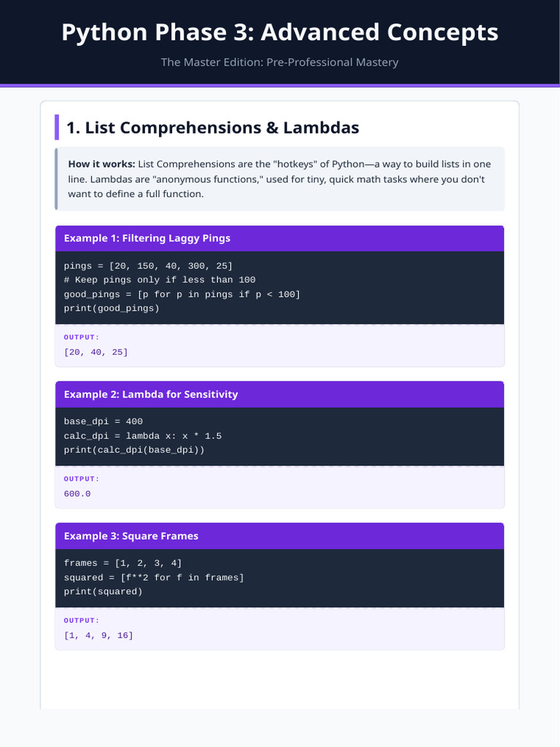Click the OUTPUT label under Example 3
Viewport: 560px width, 747px height.
[x=82, y=621]
